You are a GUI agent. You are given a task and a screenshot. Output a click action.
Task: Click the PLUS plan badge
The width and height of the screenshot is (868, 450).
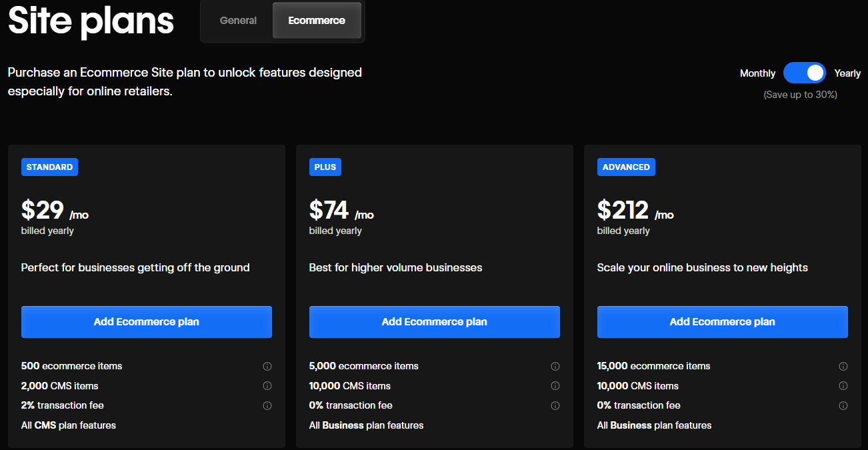pos(325,167)
